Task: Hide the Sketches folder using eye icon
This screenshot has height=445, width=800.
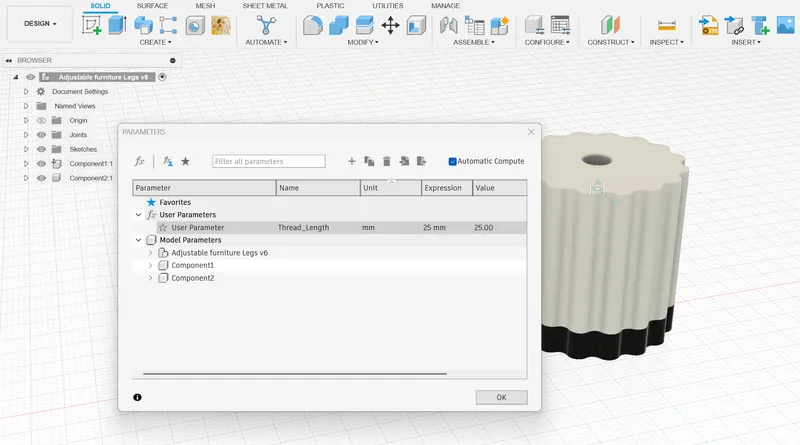Action: (x=41, y=149)
